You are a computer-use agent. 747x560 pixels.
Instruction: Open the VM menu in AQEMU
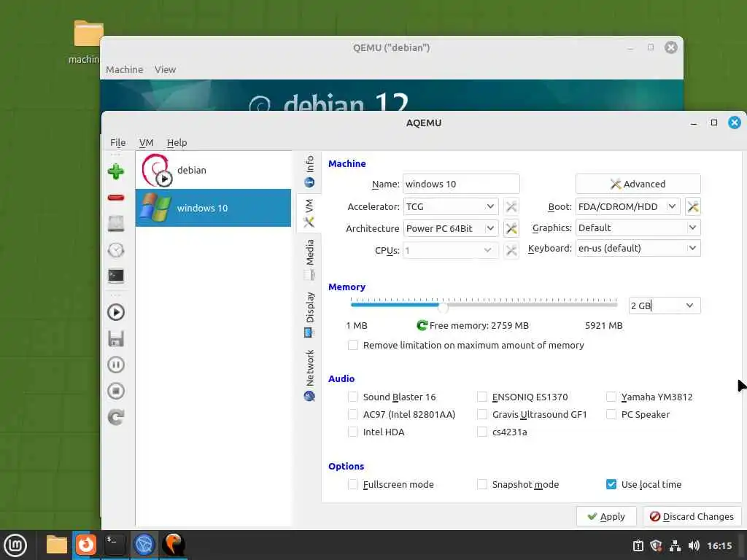tap(146, 142)
